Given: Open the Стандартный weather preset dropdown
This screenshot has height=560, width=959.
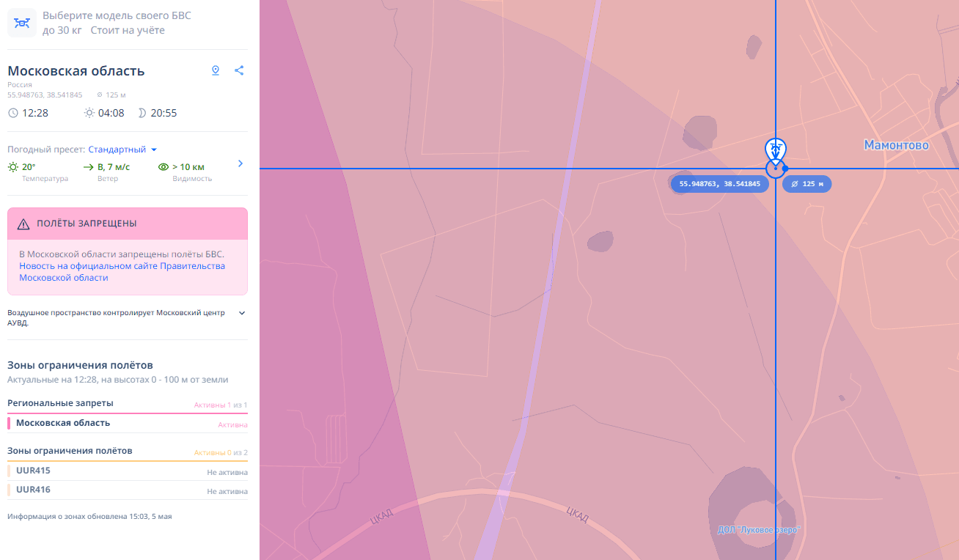Looking at the screenshot, I should 122,150.
